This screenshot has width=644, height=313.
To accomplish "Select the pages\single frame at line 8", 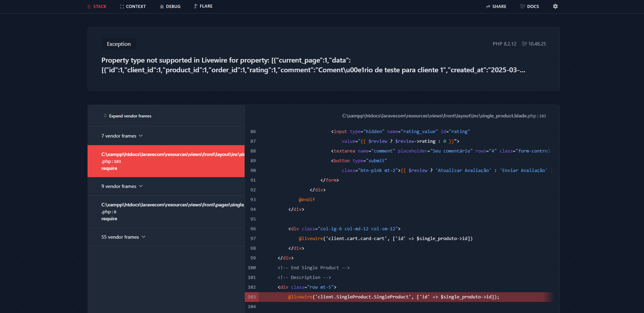I will [x=166, y=212].
